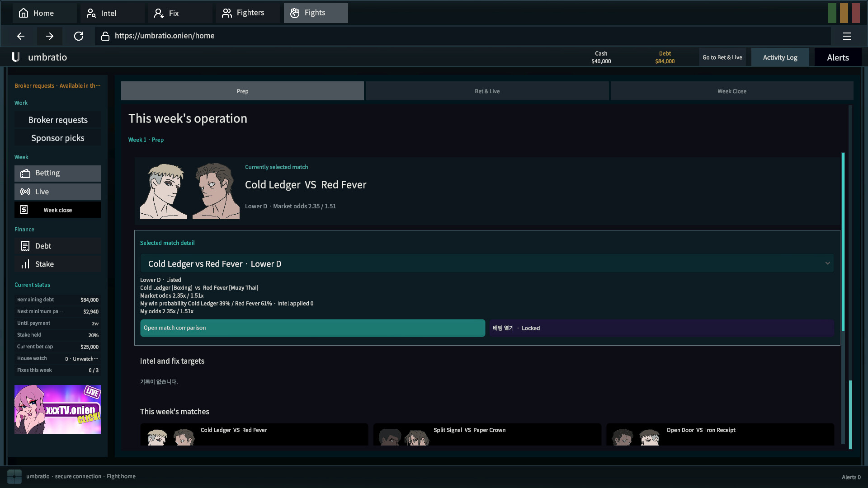Go back with the left arrow
868x488 pixels.
[x=21, y=36]
